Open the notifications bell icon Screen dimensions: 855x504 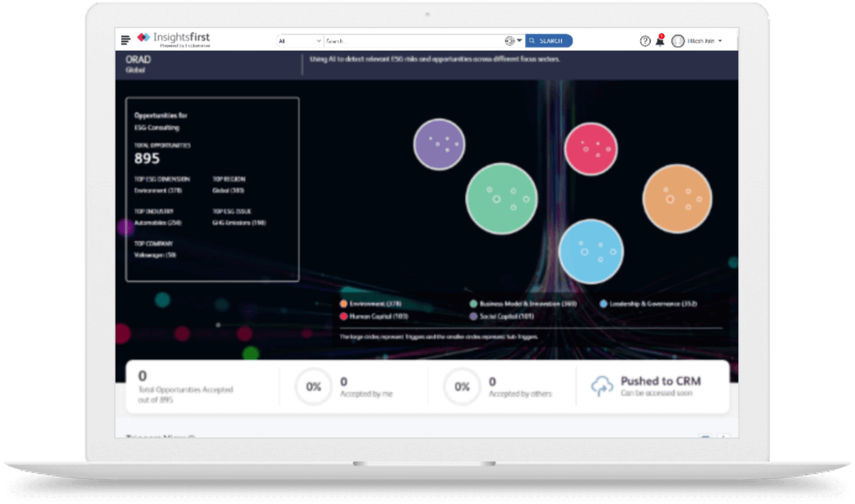(x=660, y=41)
